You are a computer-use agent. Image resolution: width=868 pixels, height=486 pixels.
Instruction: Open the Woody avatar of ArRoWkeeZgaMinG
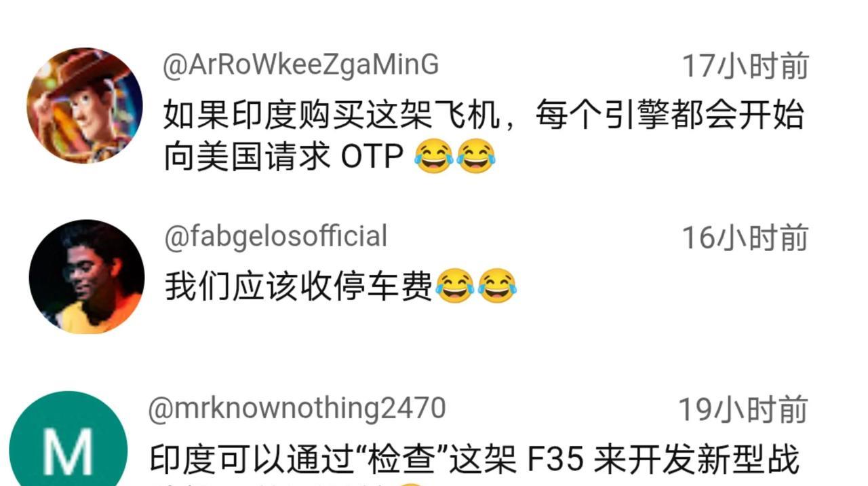pos(85,105)
